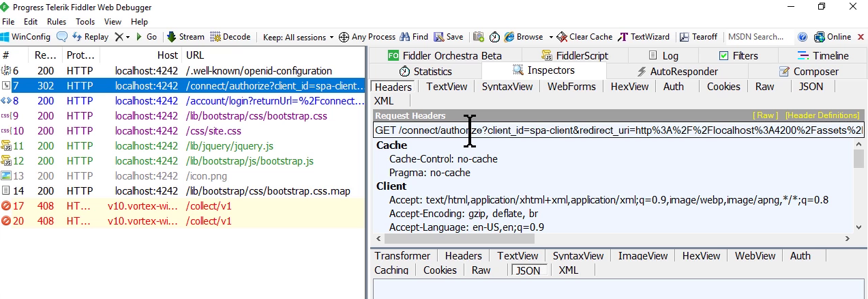Open the Rules menu
Image resolution: width=868 pixels, height=299 pixels.
pos(57,22)
